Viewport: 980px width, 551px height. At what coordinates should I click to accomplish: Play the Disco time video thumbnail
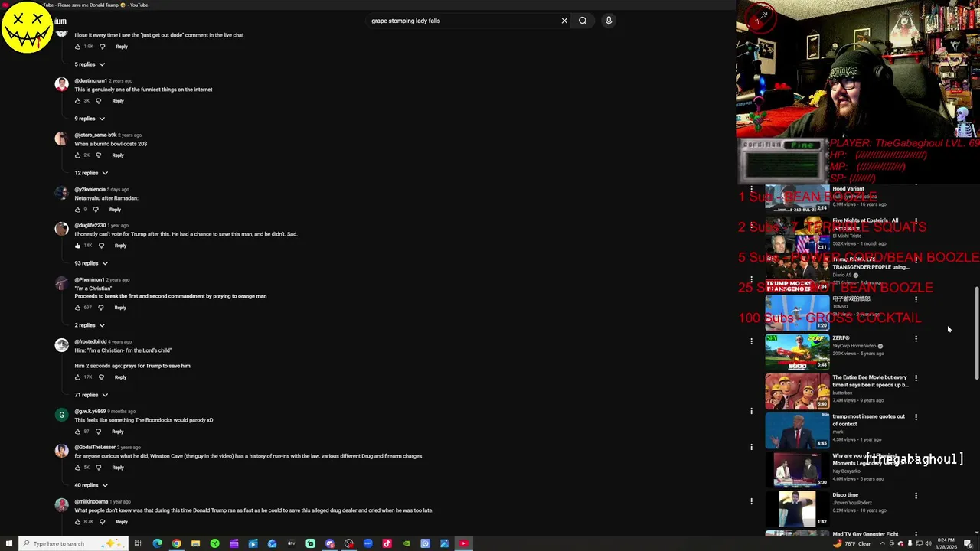797,509
